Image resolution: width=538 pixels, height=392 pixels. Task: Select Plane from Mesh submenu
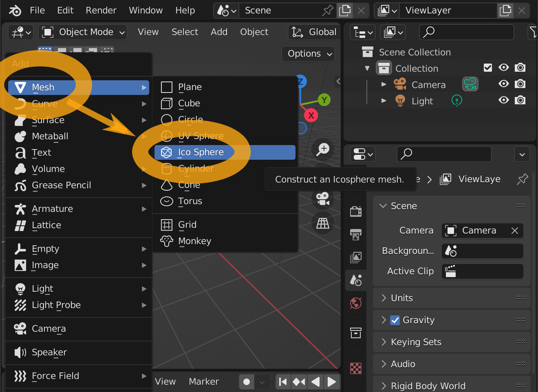[225, 87]
